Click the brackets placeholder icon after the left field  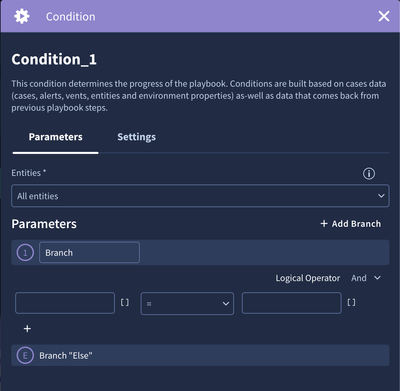click(125, 302)
